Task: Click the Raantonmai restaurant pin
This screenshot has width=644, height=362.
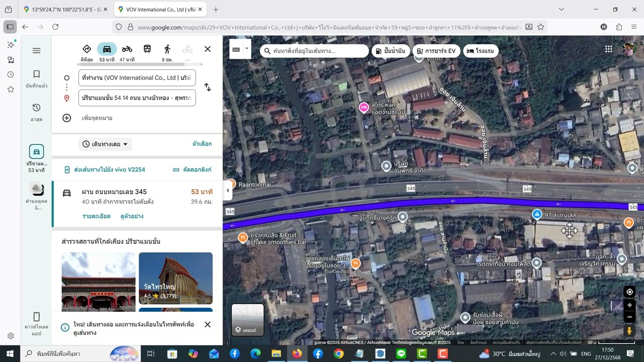Action: (x=231, y=184)
